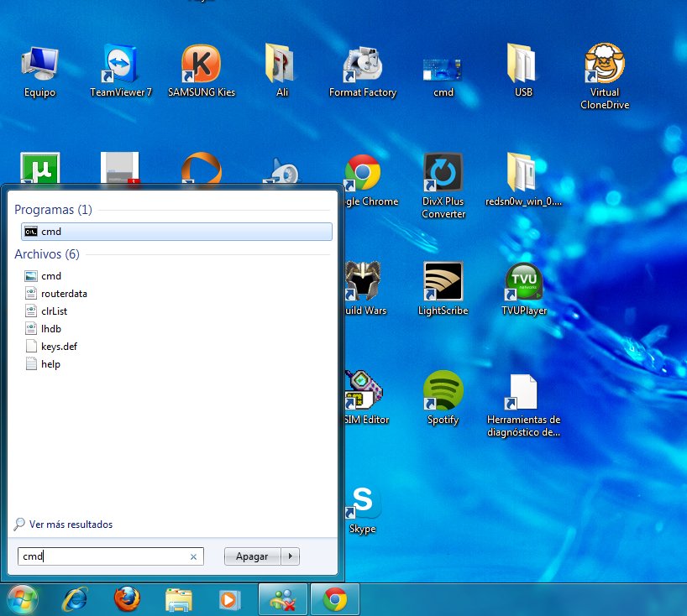Launch Format Factory shortcut
687x616 pixels.
tap(363, 73)
